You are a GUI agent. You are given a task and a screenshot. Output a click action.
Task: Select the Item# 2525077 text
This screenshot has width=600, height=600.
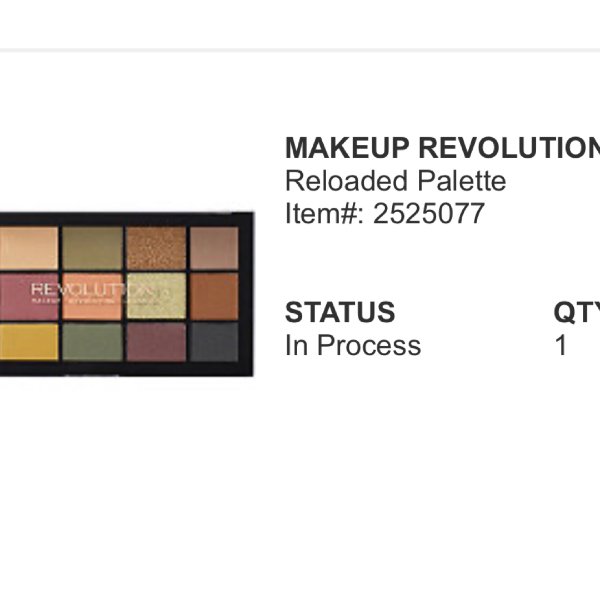coord(385,214)
